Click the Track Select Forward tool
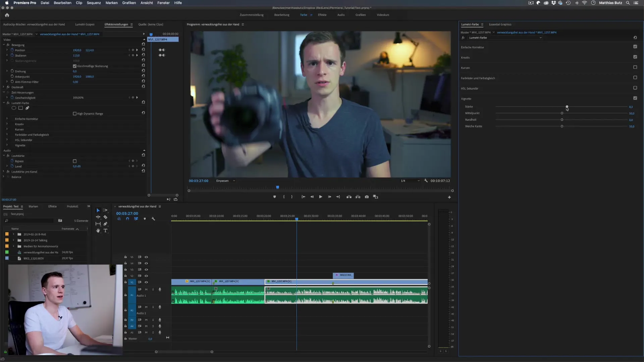644x362 pixels. point(105,210)
